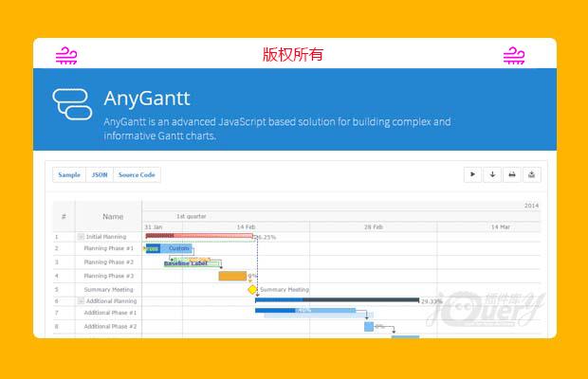
Task: Click the download arrow icon
Action: (x=492, y=174)
